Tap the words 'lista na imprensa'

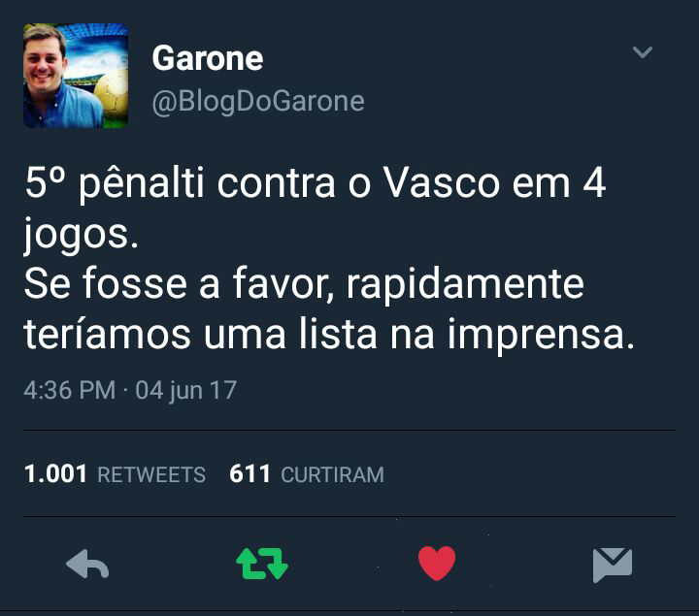[466, 334]
